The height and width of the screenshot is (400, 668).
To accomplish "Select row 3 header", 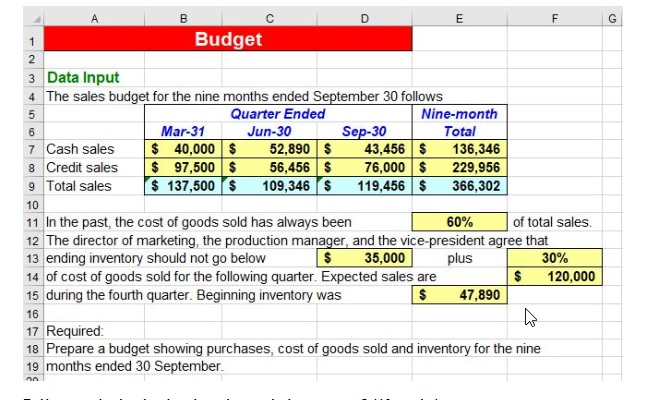I will [33, 78].
